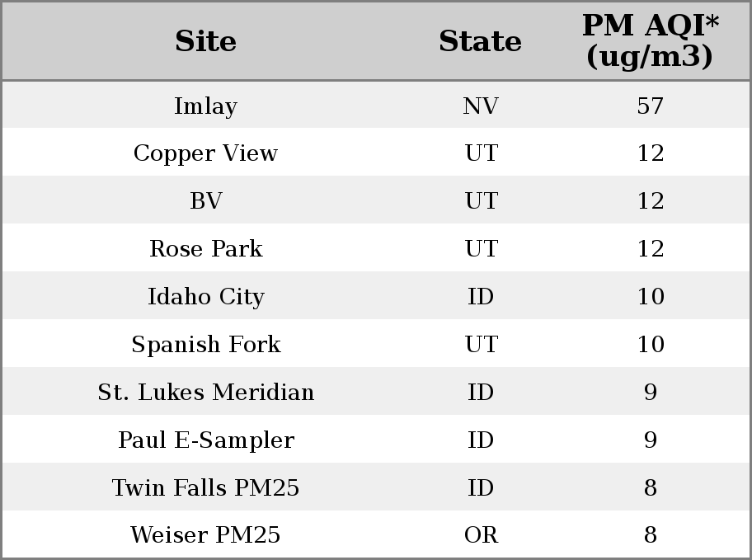Click St. Lukes Meridian site cell
Screen dimensions: 752x560
pyautogui.click(x=206, y=392)
